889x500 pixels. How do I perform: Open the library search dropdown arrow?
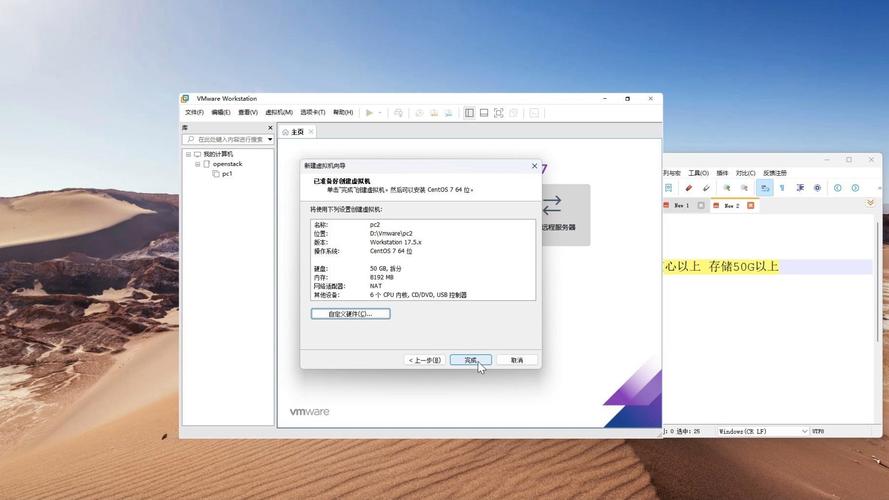pos(270,139)
